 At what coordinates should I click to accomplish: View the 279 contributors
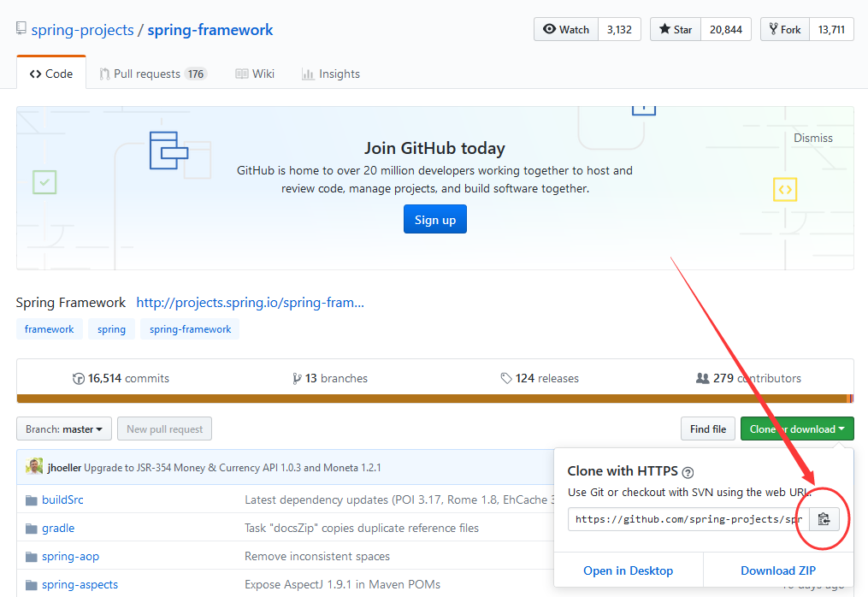point(748,378)
